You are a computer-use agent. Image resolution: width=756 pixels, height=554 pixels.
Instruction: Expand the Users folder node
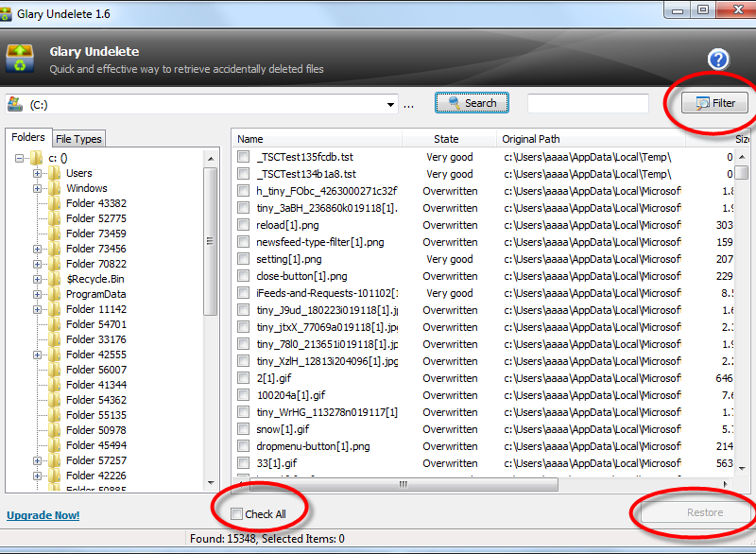click(37, 173)
